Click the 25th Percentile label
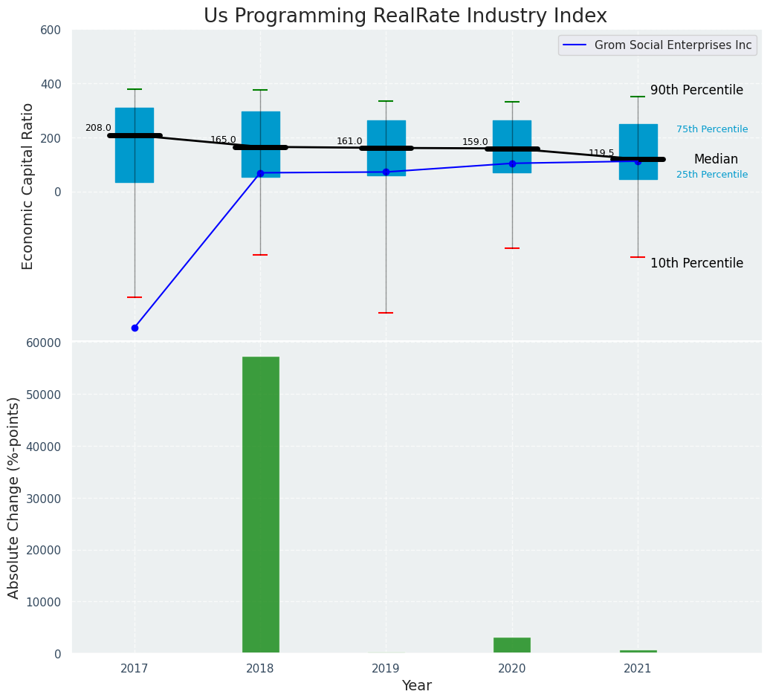Image resolution: width=770 pixels, height=700 pixels. (712, 175)
